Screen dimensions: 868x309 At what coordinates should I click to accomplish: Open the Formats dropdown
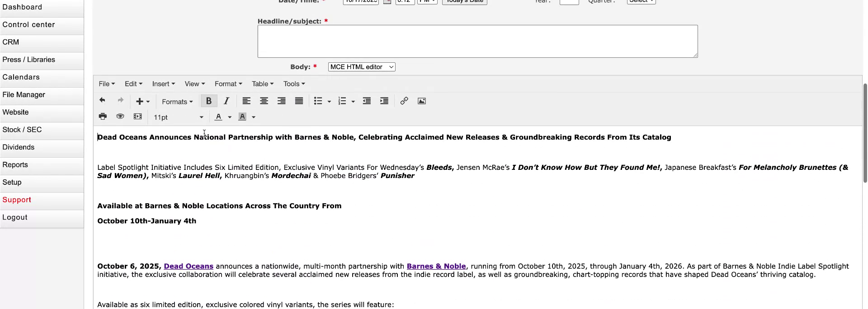[x=177, y=102]
